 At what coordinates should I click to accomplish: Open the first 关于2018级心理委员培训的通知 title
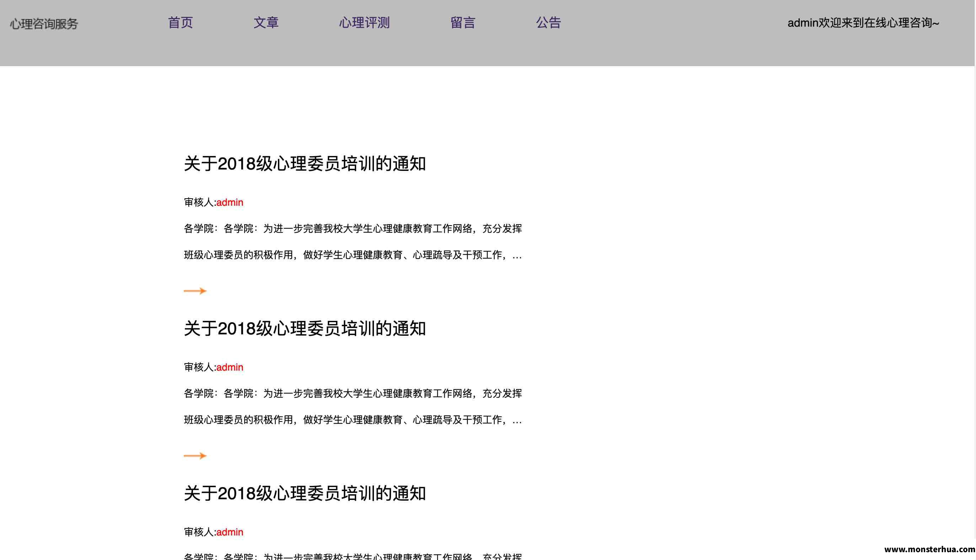[305, 164]
